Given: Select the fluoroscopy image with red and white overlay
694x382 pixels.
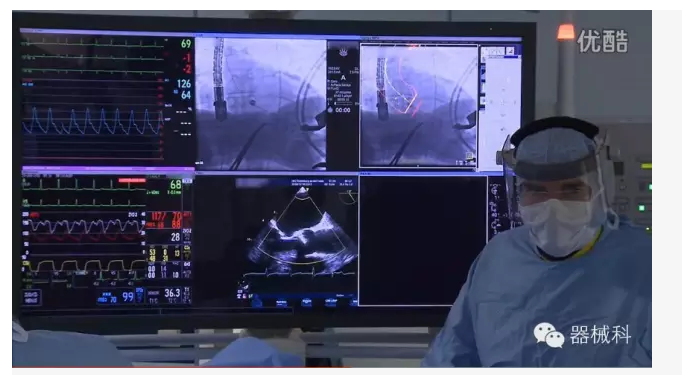Looking at the screenshot, I should (x=419, y=106).
